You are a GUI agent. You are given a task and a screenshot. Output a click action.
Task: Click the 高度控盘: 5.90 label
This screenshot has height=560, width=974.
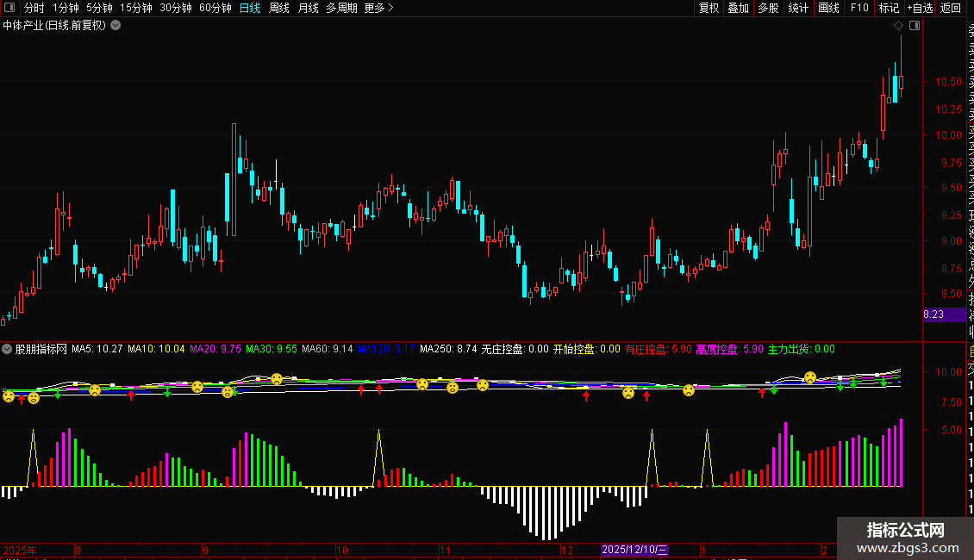click(729, 349)
